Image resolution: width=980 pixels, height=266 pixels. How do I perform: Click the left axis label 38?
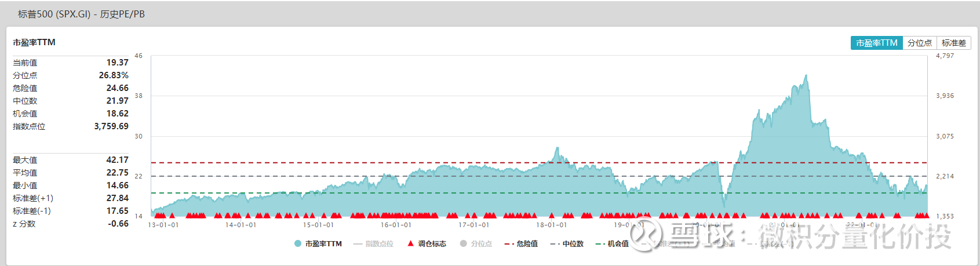coord(139,96)
